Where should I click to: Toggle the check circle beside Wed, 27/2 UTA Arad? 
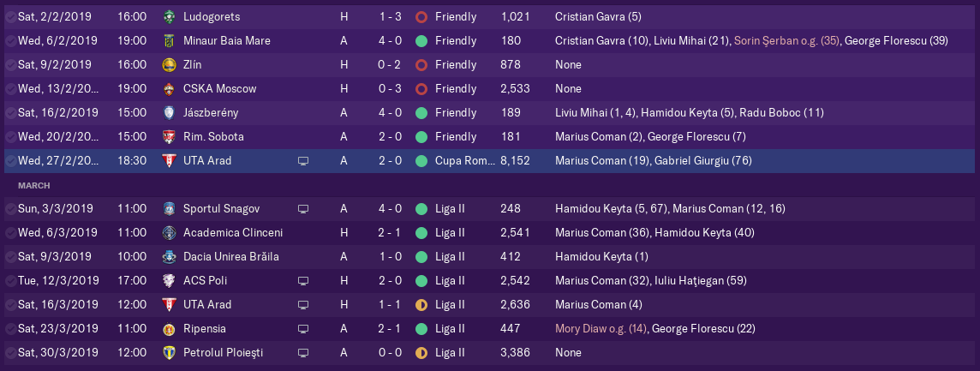[x=10, y=161]
